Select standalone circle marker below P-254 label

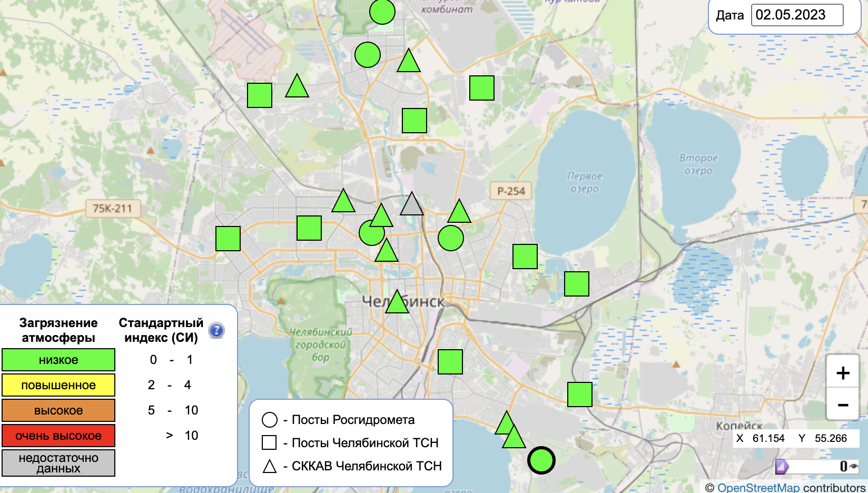coord(451,238)
